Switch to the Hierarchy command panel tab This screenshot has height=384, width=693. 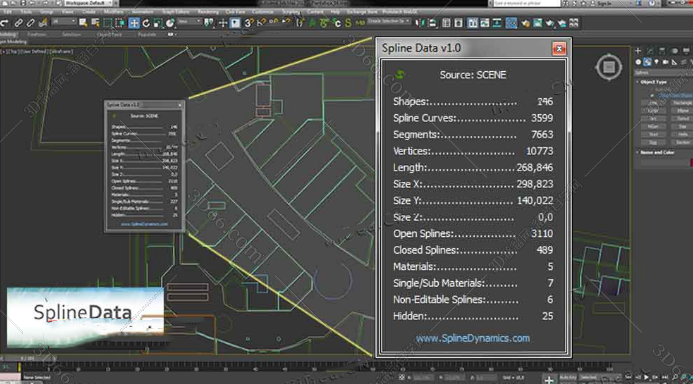click(x=662, y=51)
